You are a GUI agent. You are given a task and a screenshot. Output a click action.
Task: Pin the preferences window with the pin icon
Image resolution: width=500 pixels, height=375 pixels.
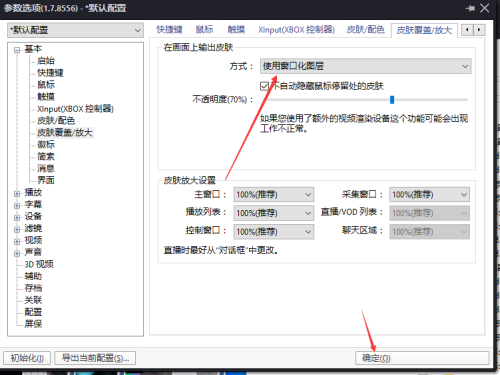coord(470,8)
